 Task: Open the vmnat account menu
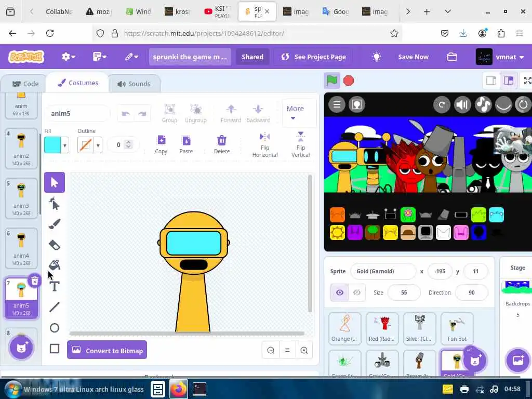click(501, 57)
